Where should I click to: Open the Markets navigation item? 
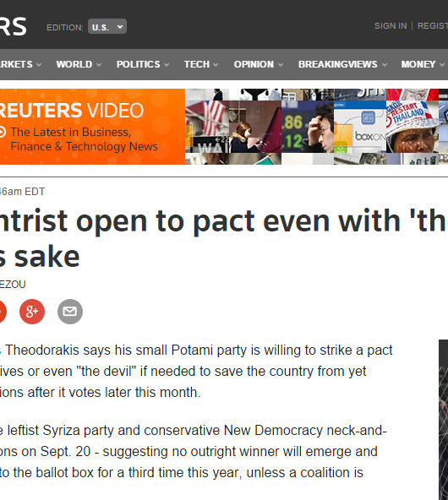click(x=21, y=64)
